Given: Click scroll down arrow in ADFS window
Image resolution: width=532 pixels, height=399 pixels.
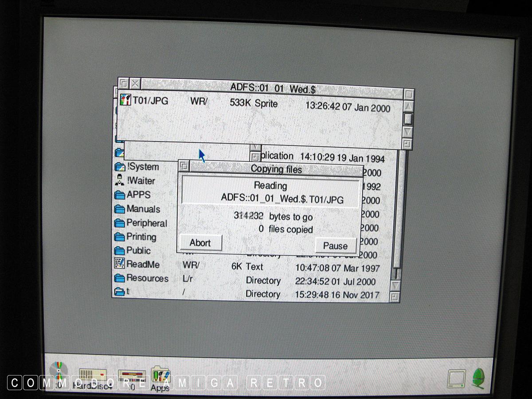Looking at the screenshot, I should tap(408, 132).
